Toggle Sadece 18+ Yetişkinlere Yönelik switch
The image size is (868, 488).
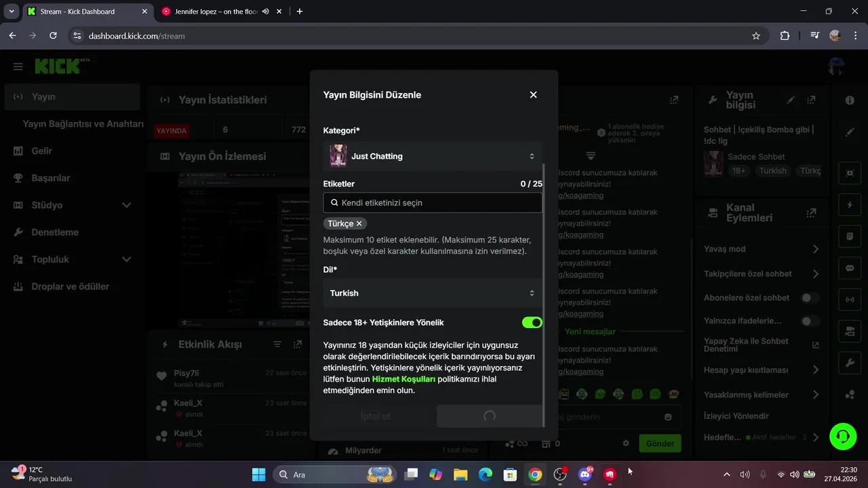pyautogui.click(x=532, y=323)
